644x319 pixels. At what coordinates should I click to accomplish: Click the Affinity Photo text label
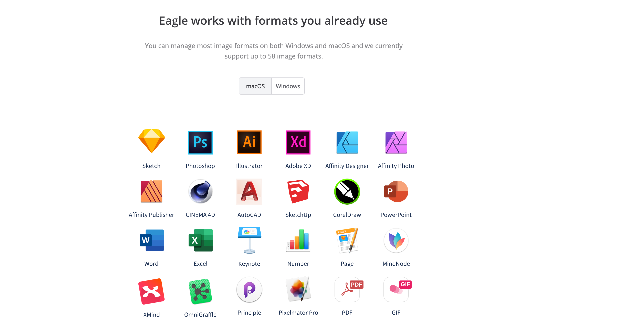[x=396, y=166]
